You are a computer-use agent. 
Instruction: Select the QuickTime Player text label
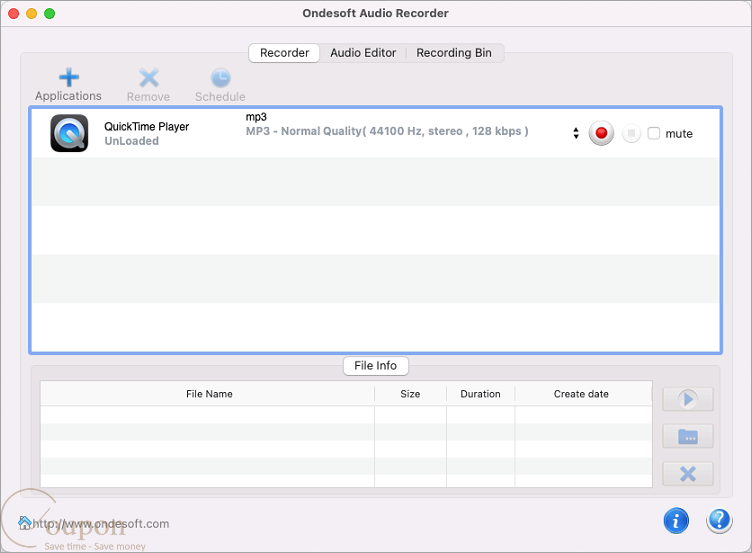147,127
